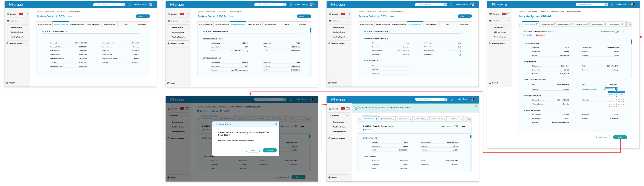Click scrollbar thumb in Network Information panel

point(311,30)
